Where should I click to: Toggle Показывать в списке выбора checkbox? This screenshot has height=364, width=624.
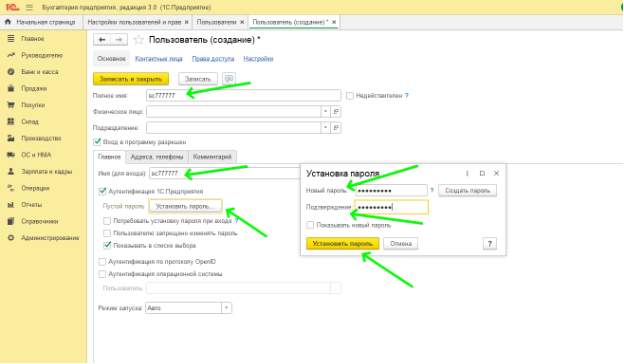pyautogui.click(x=107, y=245)
